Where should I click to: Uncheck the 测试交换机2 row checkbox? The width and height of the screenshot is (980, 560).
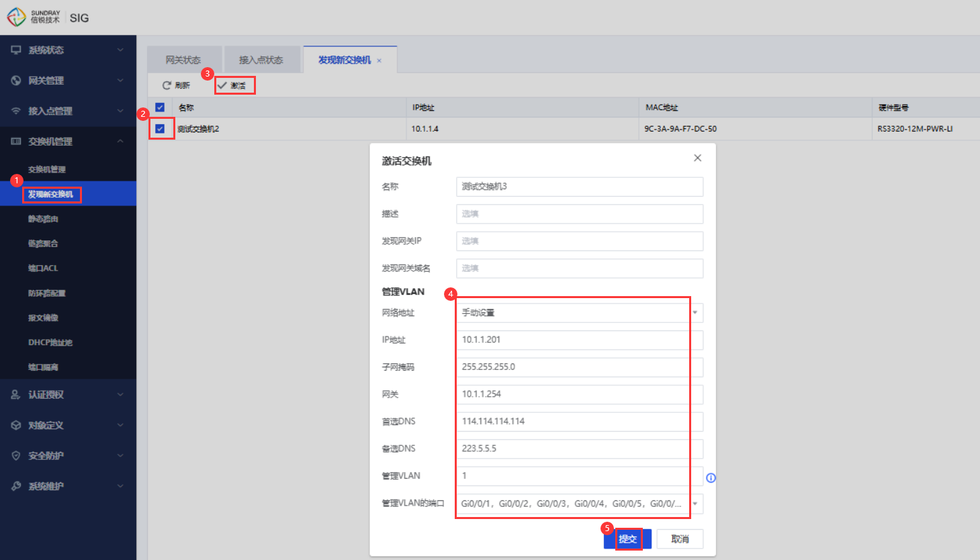click(x=160, y=129)
